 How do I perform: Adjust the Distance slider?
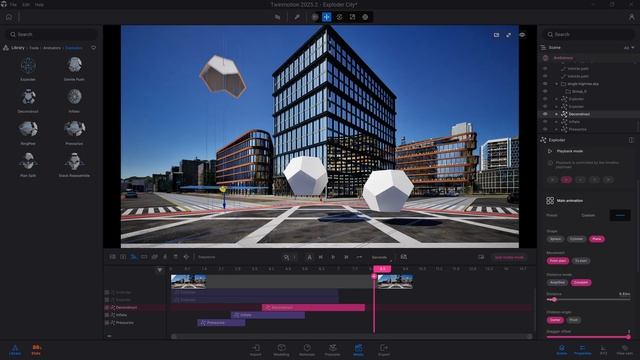[588, 300]
